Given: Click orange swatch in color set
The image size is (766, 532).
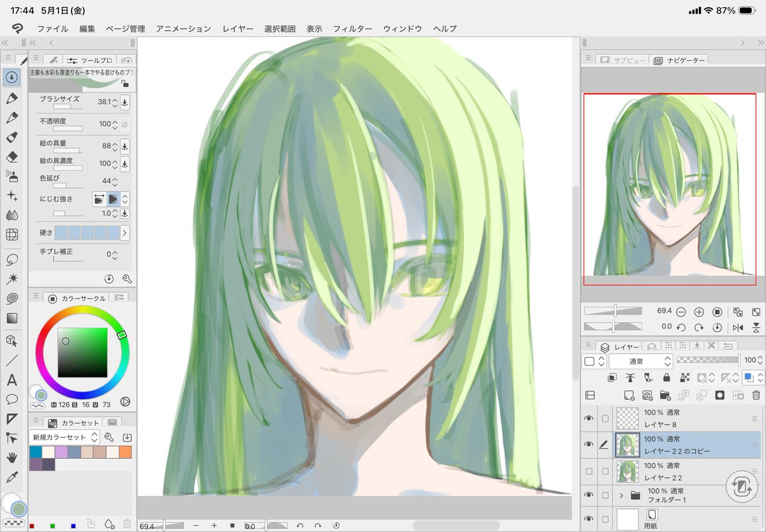Looking at the screenshot, I should click(125, 452).
